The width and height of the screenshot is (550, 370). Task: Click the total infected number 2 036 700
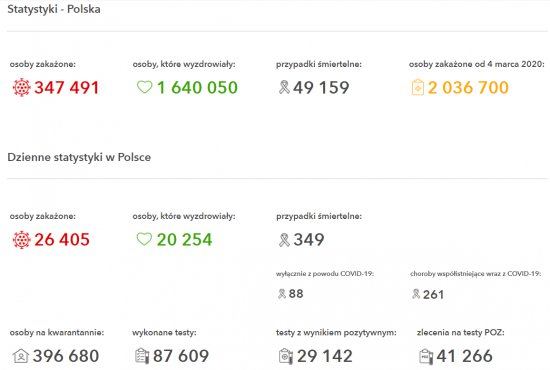(468, 87)
